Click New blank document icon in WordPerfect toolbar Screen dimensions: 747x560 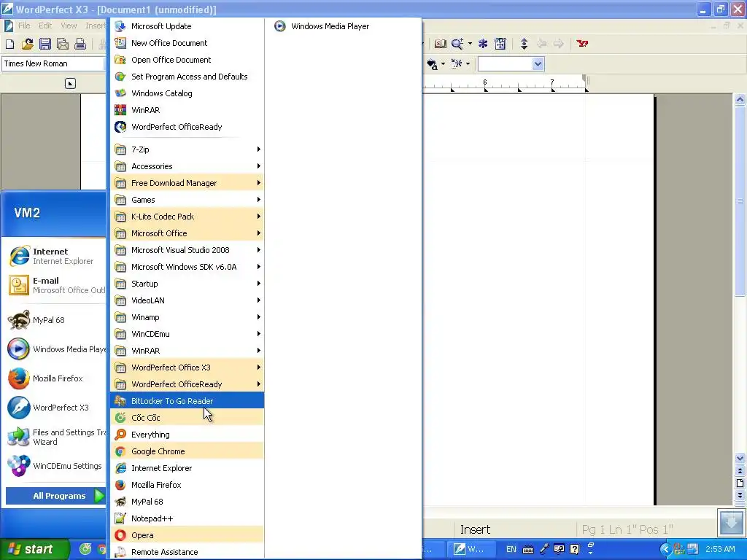9,44
